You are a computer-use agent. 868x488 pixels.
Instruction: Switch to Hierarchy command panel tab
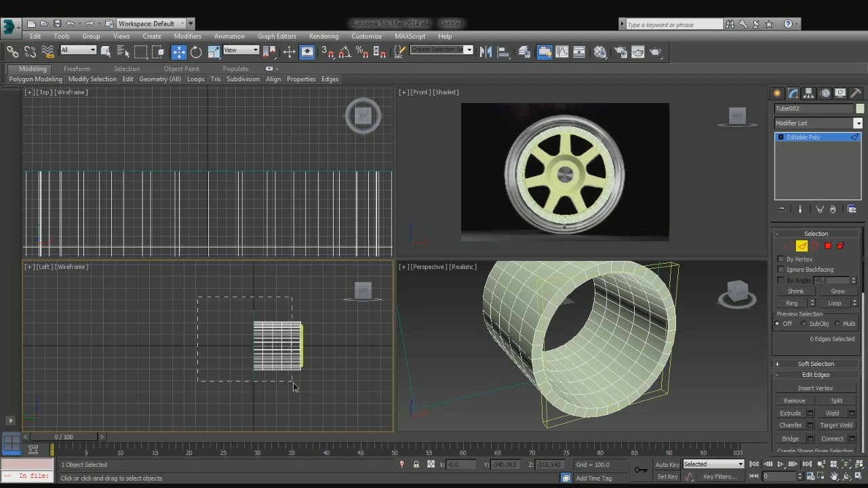click(809, 94)
